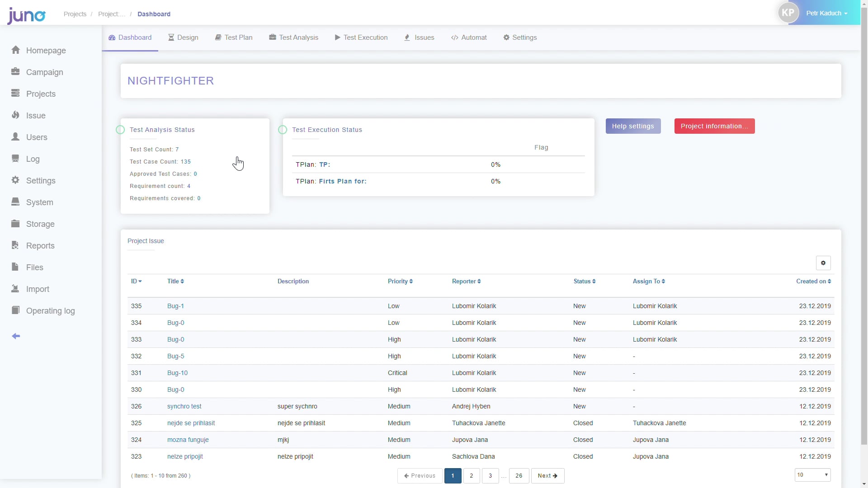The image size is (868, 488).
Task: Toggle Test Execution Status circle marker
Action: tap(283, 130)
